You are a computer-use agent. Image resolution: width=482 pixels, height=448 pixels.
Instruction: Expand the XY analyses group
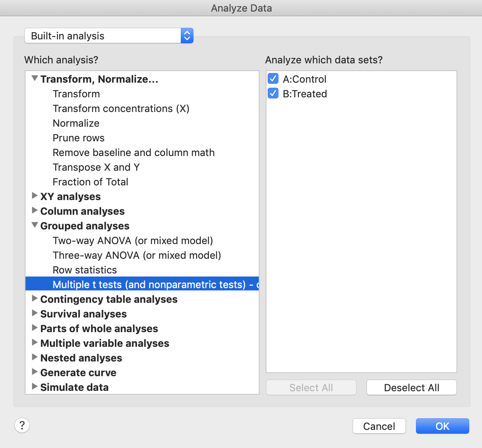pos(35,196)
